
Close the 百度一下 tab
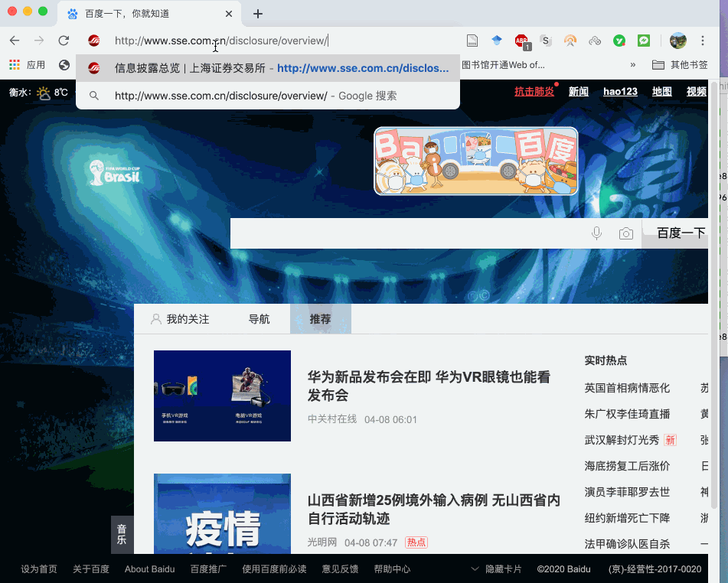(229, 14)
